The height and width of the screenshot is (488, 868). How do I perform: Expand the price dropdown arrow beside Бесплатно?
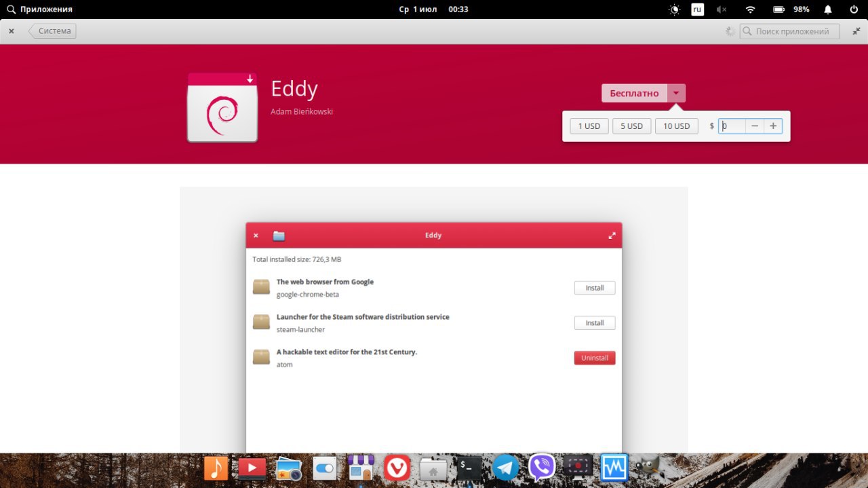coord(677,93)
